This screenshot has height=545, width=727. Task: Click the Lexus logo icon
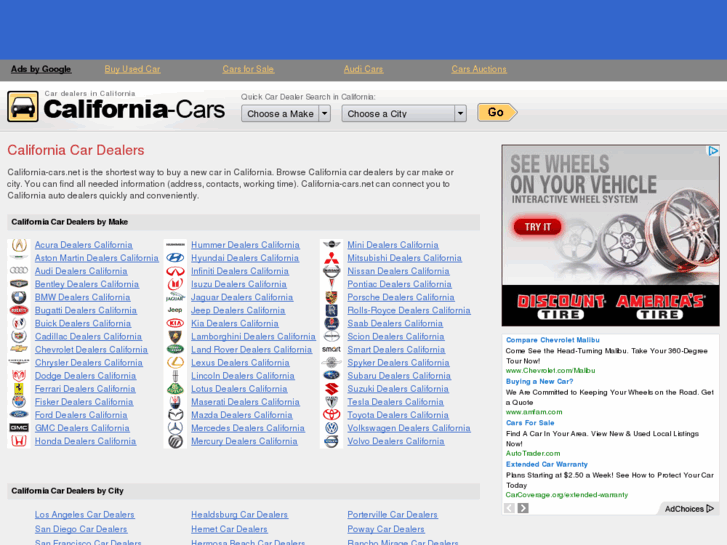pyautogui.click(x=175, y=362)
